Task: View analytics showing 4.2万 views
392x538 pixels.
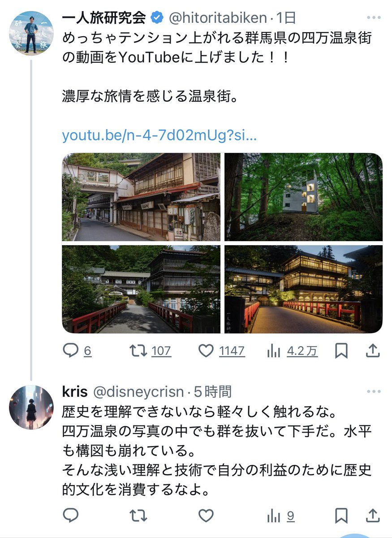Action: tap(292, 351)
